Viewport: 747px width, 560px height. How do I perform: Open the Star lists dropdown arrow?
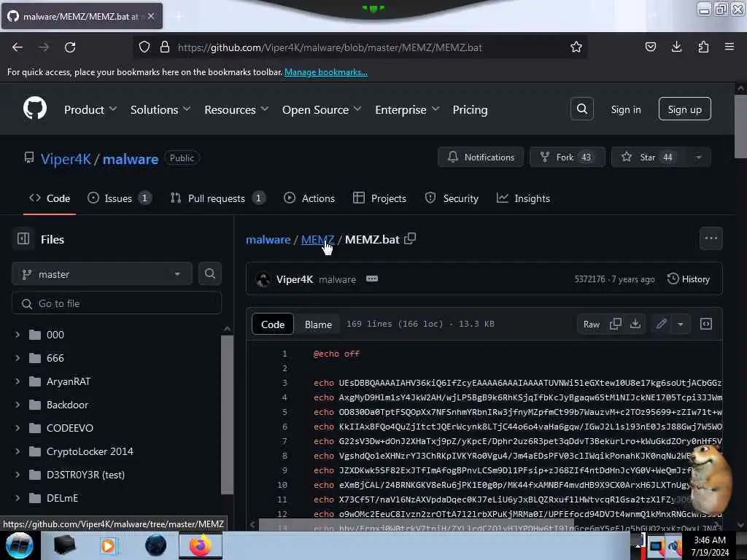click(698, 157)
